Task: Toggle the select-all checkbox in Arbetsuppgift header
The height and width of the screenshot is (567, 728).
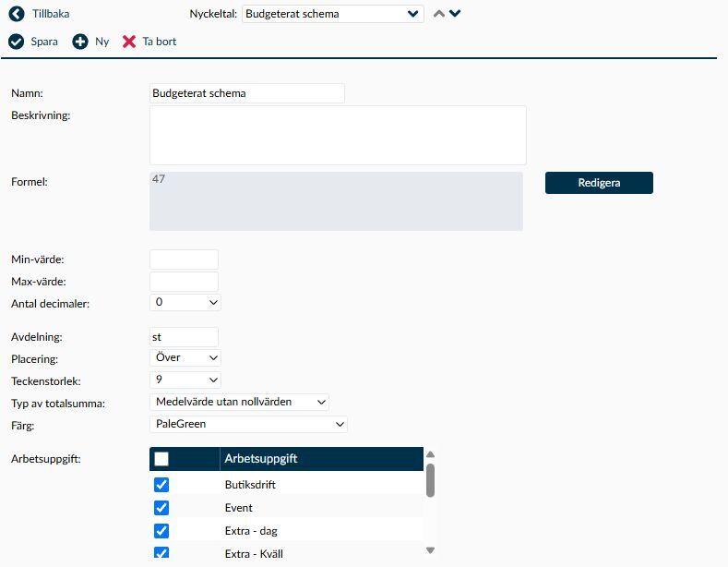Action: (x=161, y=459)
